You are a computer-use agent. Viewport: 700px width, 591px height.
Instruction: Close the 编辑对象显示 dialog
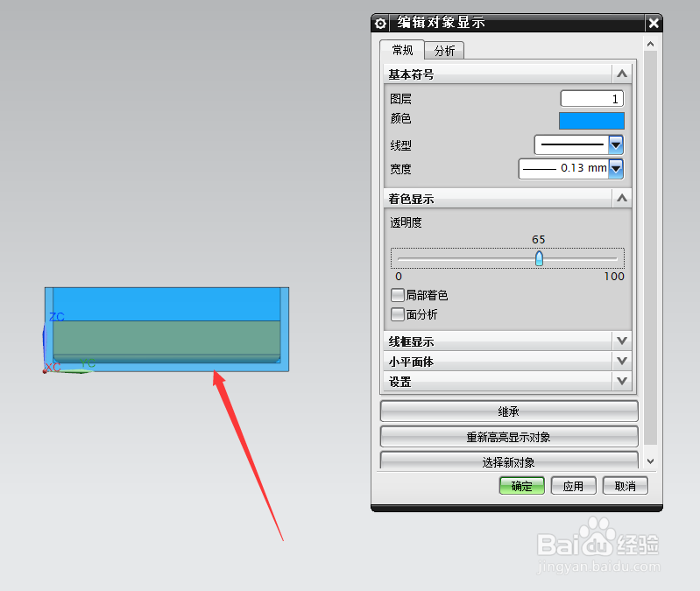pyautogui.click(x=654, y=23)
